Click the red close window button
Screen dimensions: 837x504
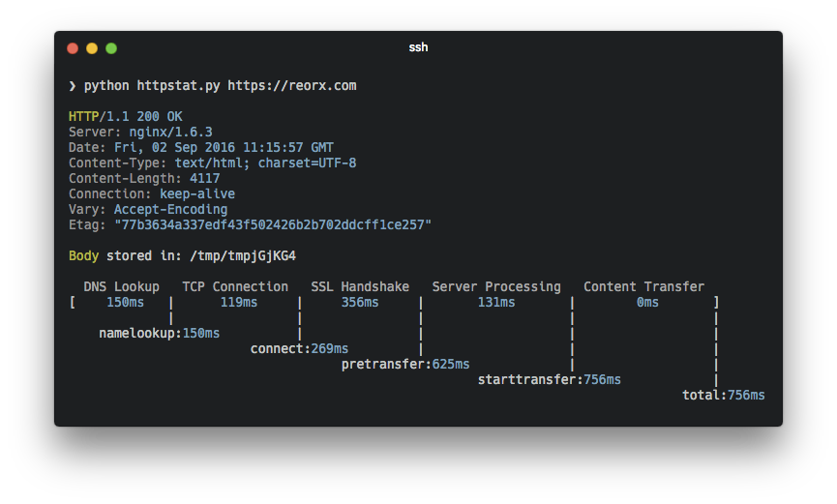(x=73, y=48)
